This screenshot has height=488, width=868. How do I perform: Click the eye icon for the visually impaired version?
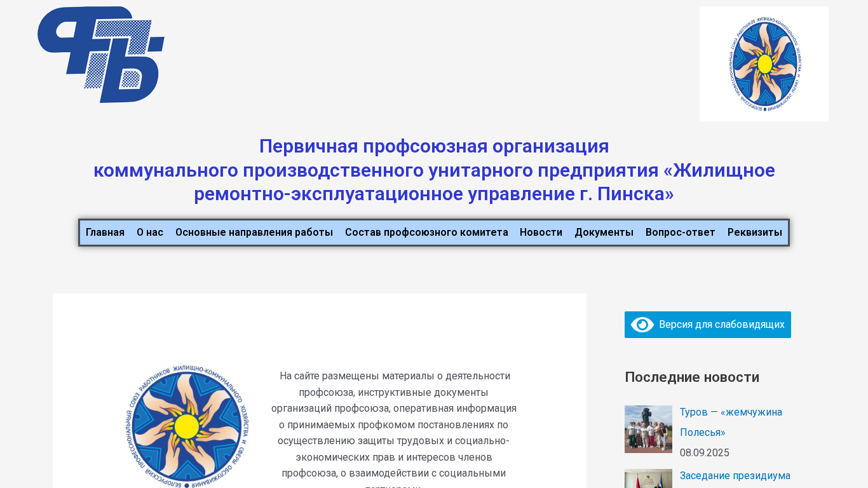[x=642, y=325]
